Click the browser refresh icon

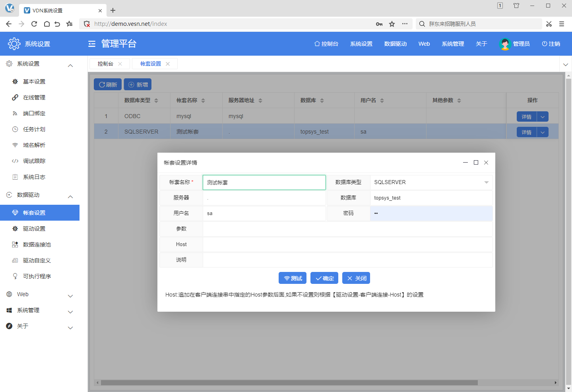pos(34,24)
